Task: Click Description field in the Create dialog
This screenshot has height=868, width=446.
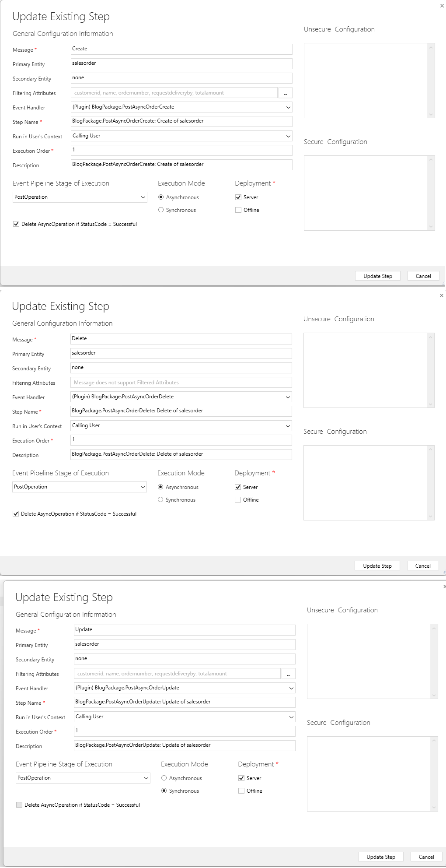Action: tap(181, 165)
